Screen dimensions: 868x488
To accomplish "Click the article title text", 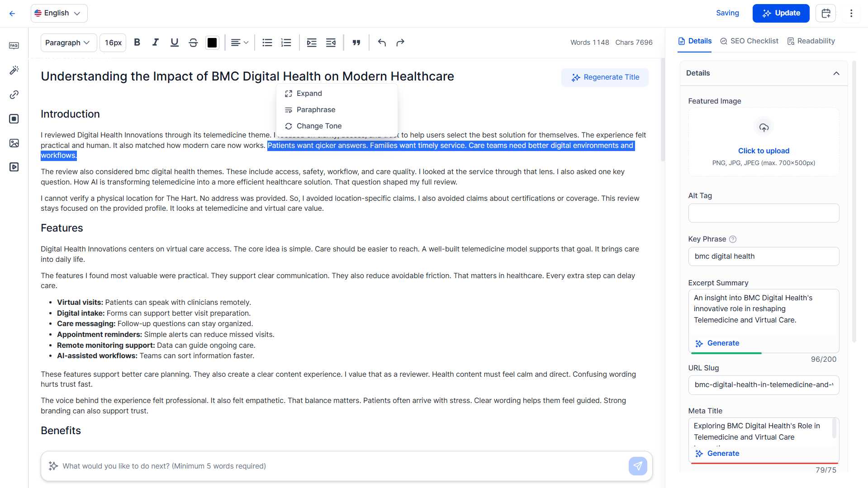I will [x=247, y=76].
